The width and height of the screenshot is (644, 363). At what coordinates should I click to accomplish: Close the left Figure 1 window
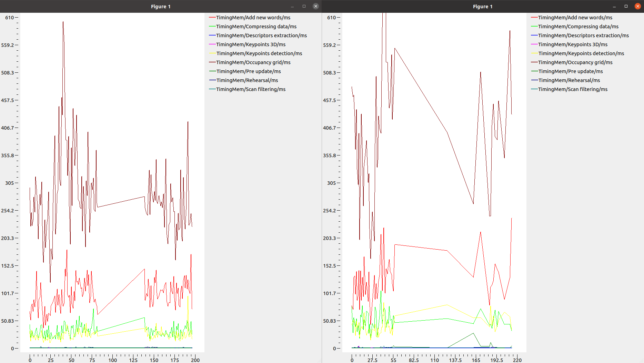point(315,6)
